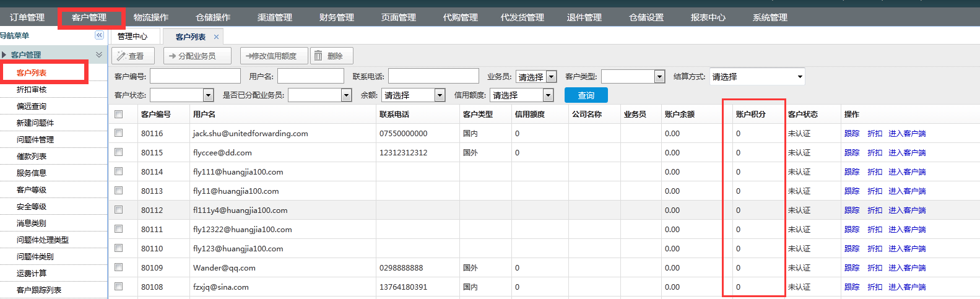The height and width of the screenshot is (299, 980).
Task: Focus the 联系电话 input field
Action: [433, 76]
